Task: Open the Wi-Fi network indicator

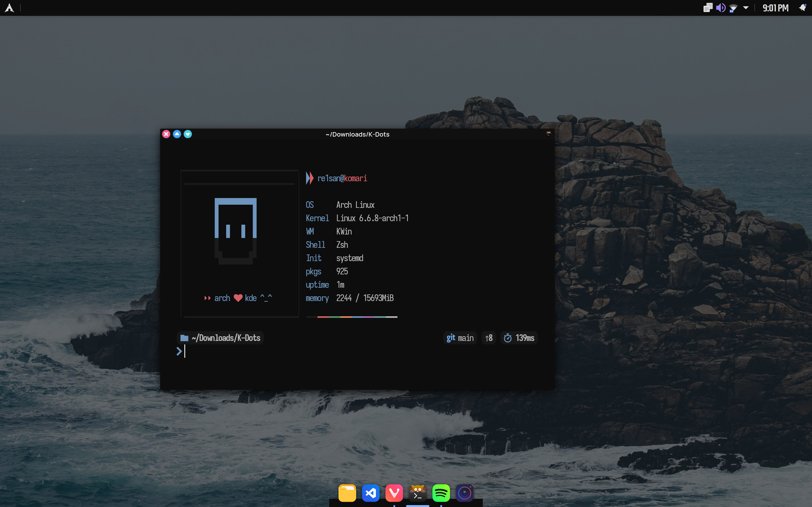Action: tap(733, 8)
